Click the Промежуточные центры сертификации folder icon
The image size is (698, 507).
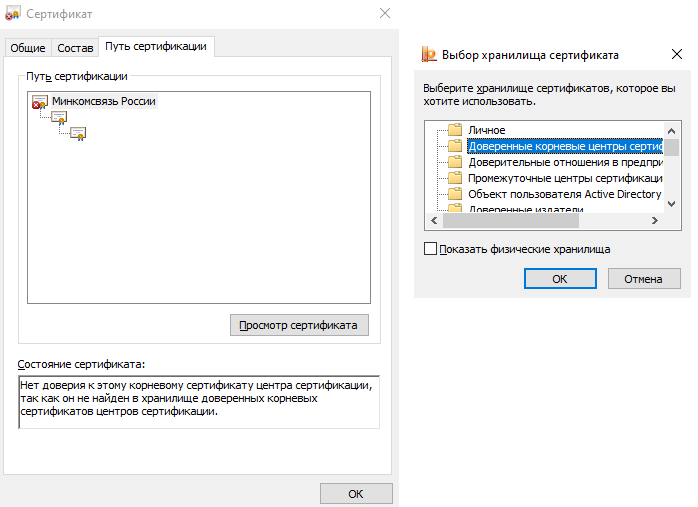(x=455, y=178)
